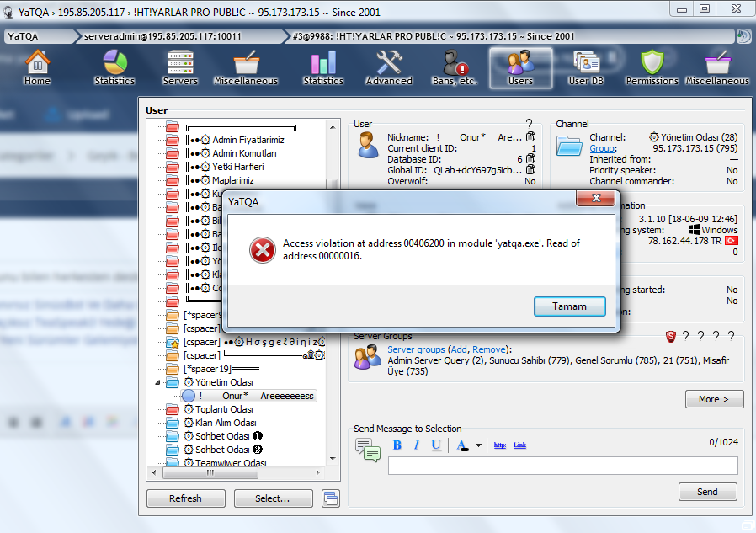Copy the Global ID with its clipboard icon
The width and height of the screenshot is (756, 533).
(530, 170)
